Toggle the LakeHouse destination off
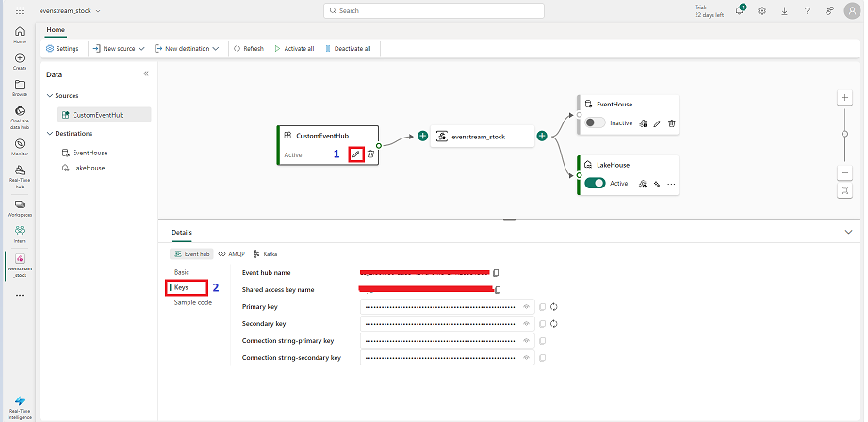 point(595,183)
